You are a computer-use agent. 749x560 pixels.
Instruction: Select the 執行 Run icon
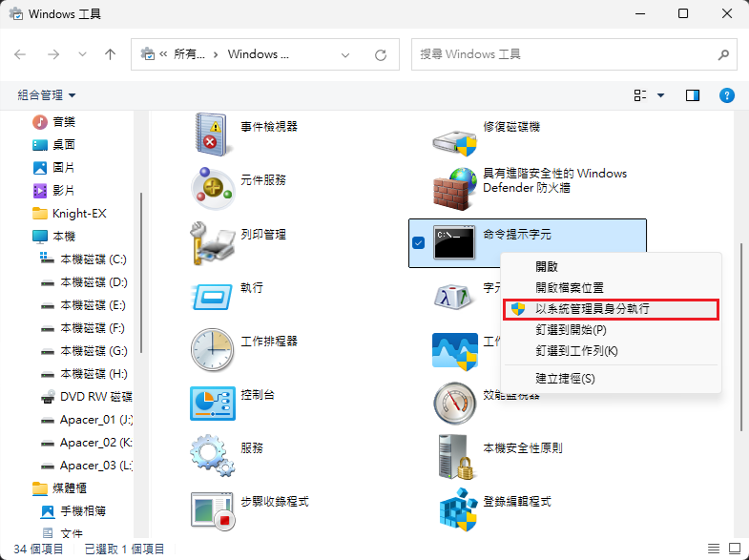tap(213, 297)
